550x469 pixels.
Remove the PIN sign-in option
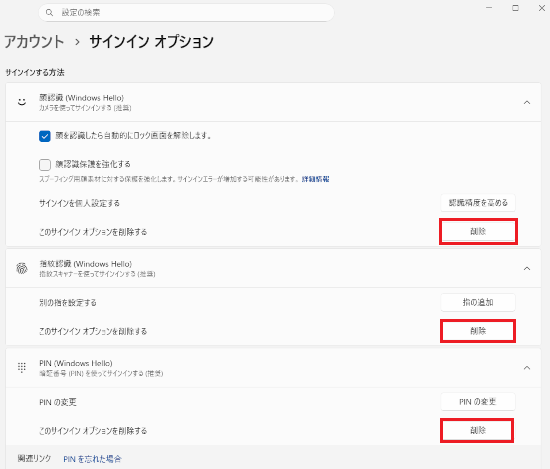[x=477, y=430]
